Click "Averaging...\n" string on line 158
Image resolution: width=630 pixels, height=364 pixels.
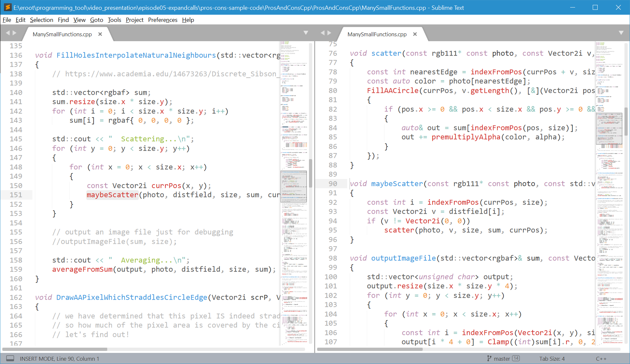147,260
